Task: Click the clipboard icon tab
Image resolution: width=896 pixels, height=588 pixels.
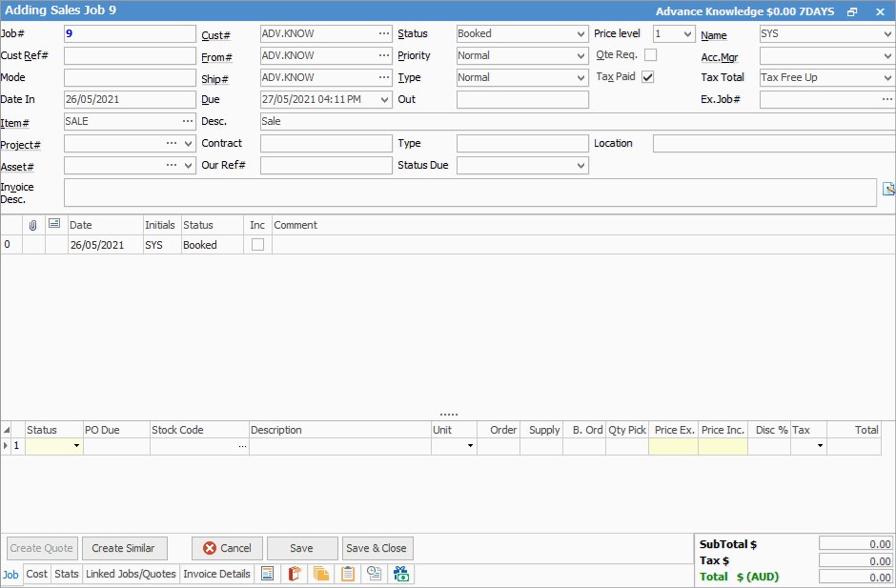Action: pos(348,574)
